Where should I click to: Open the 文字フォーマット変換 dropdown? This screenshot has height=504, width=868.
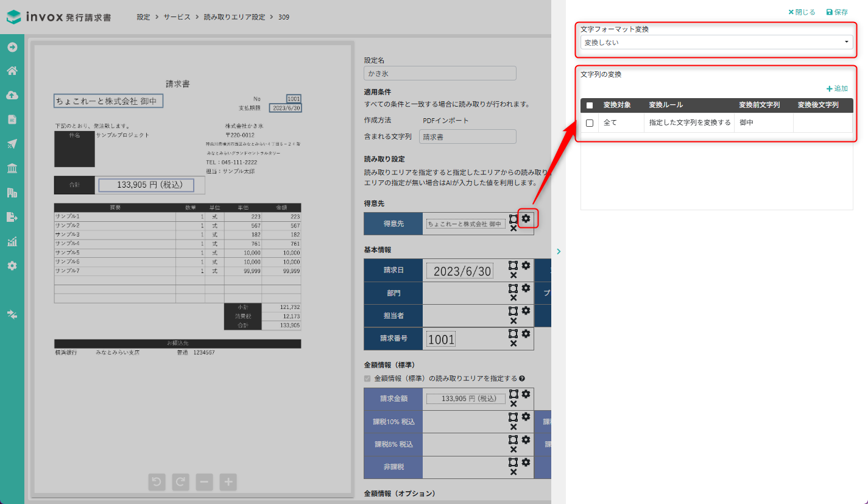pyautogui.click(x=716, y=43)
